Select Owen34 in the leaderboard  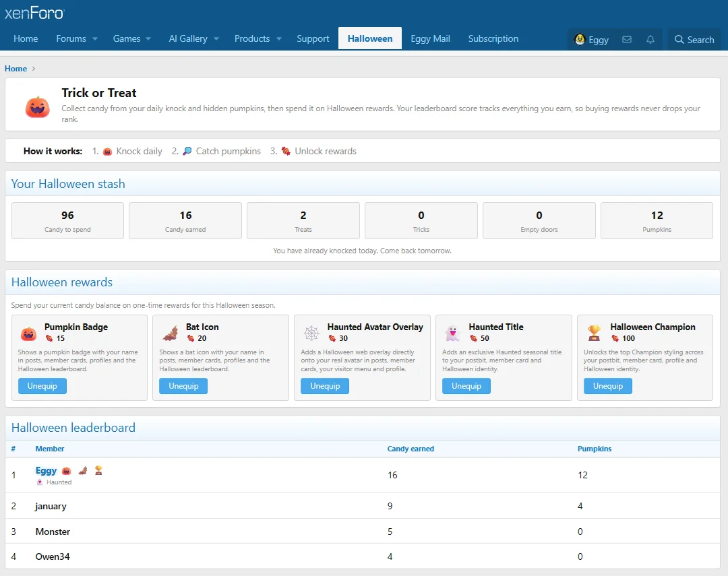53,556
